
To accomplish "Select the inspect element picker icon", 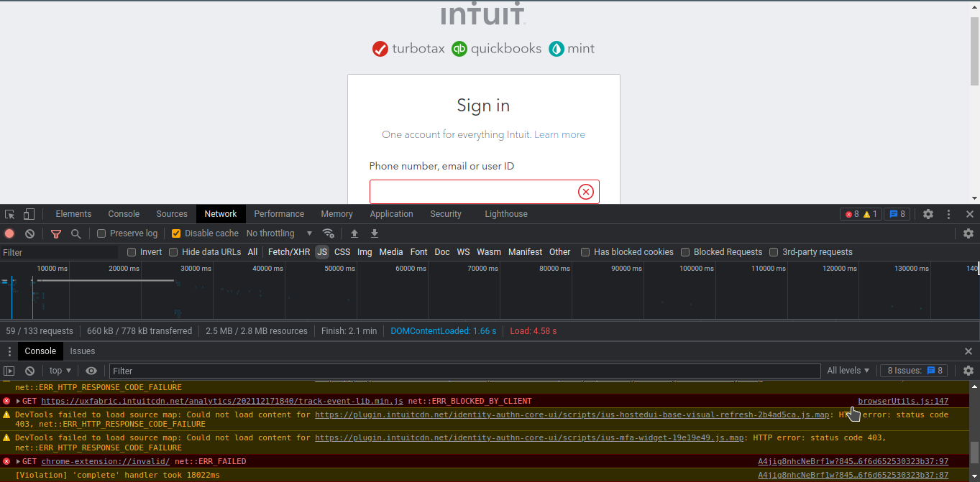I will (x=10, y=214).
